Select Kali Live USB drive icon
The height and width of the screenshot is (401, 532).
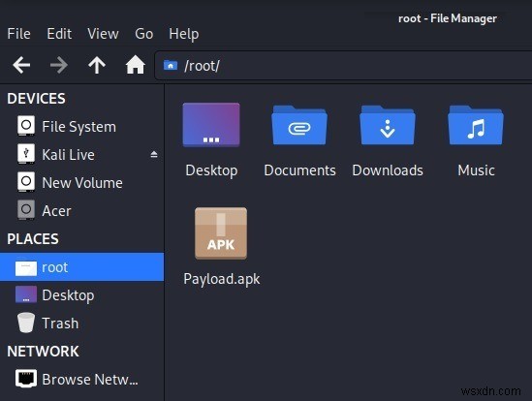pos(26,154)
